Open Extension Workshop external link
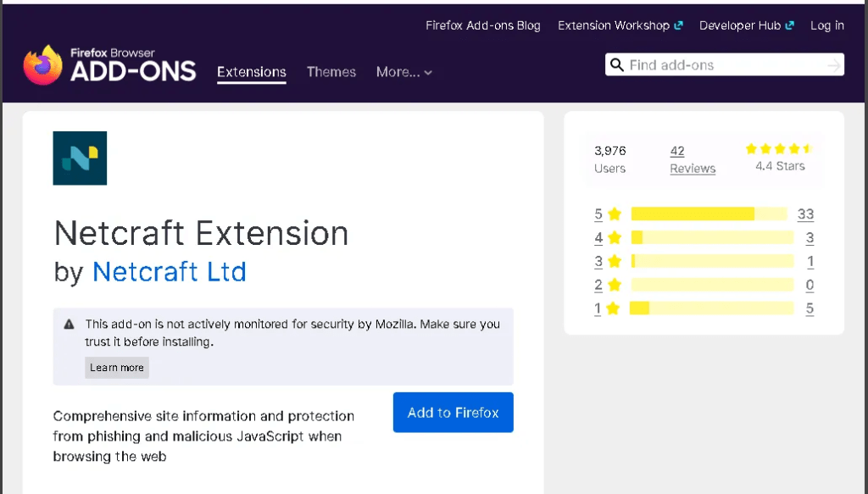The height and width of the screenshot is (494, 868). coord(620,25)
